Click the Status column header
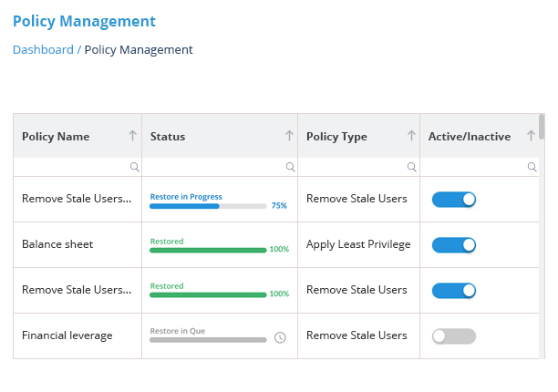Screen dimensions: 558x392 pyautogui.click(x=220, y=136)
